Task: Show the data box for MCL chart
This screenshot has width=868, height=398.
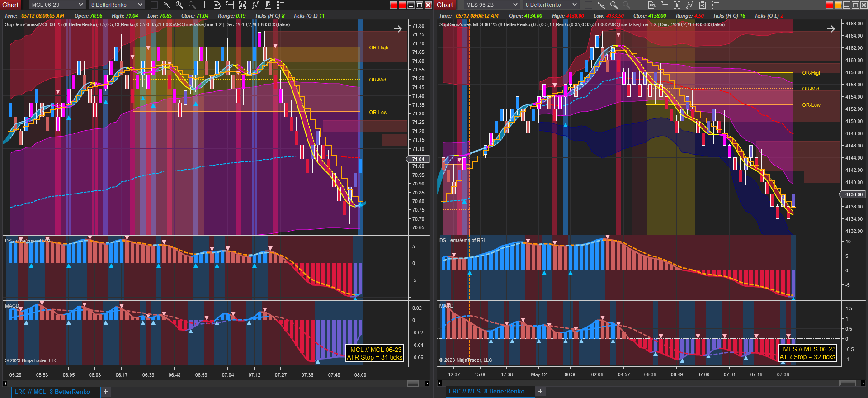Action: pyautogui.click(x=217, y=5)
